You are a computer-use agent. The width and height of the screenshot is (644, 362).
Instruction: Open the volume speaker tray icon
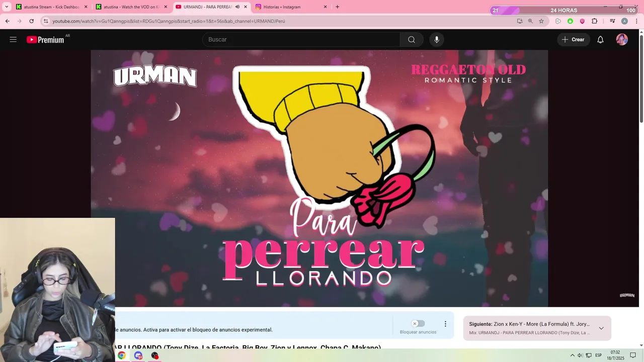tap(580, 355)
